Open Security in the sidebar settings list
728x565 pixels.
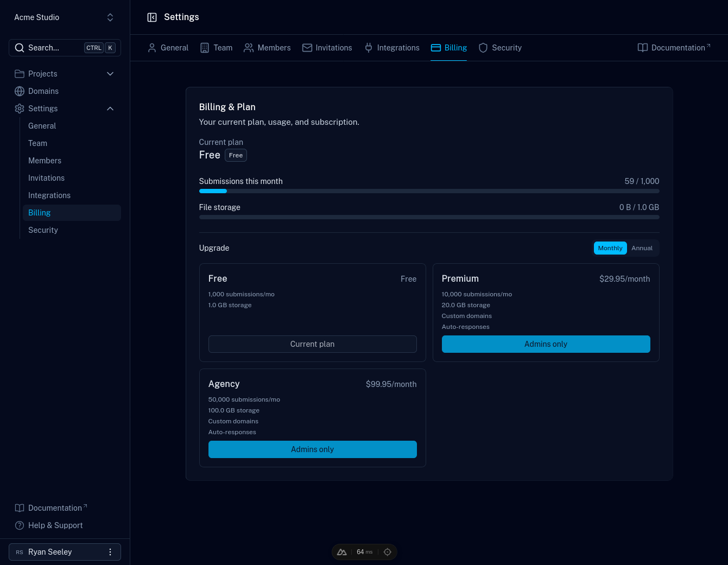pyautogui.click(x=71, y=230)
